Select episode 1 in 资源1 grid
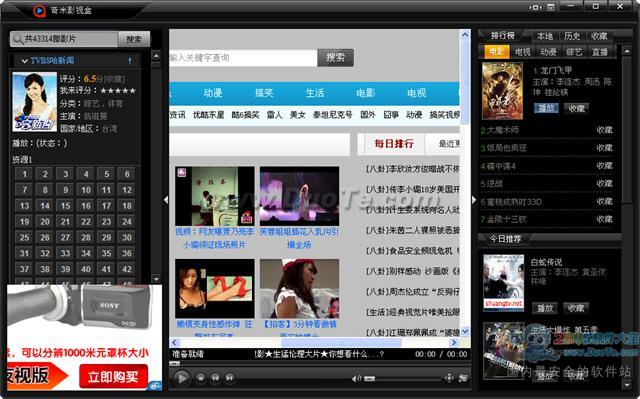640x399 pixels. coord(24,174)
